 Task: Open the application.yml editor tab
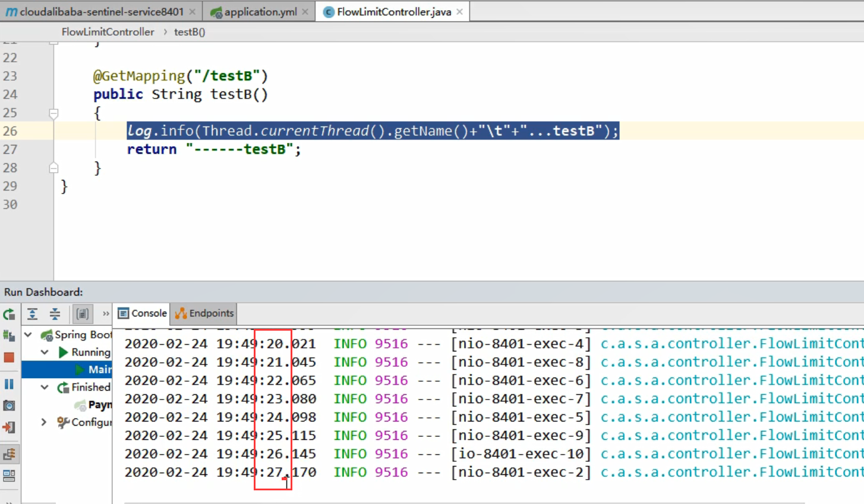point(260,12)
